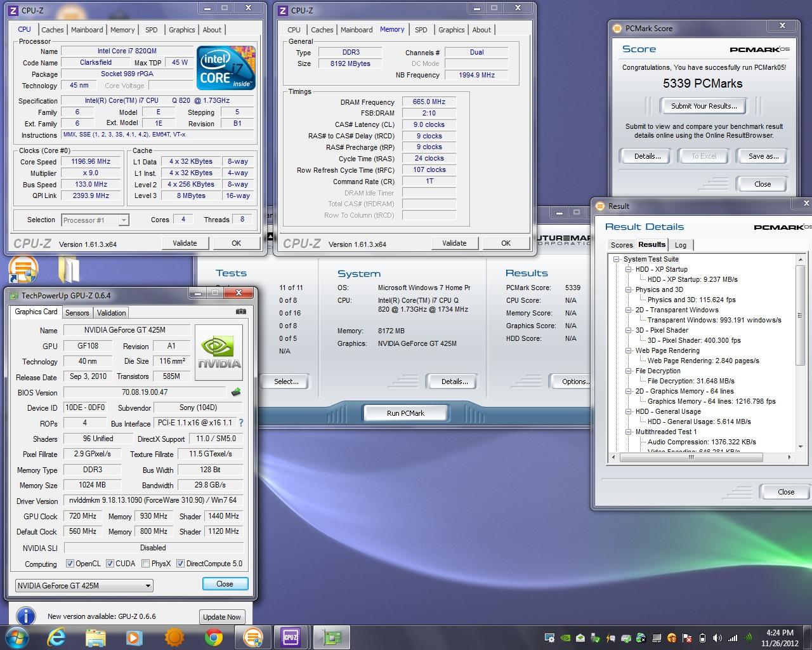Collapse the HDD - XP Startup node

(x=629, y=269)
